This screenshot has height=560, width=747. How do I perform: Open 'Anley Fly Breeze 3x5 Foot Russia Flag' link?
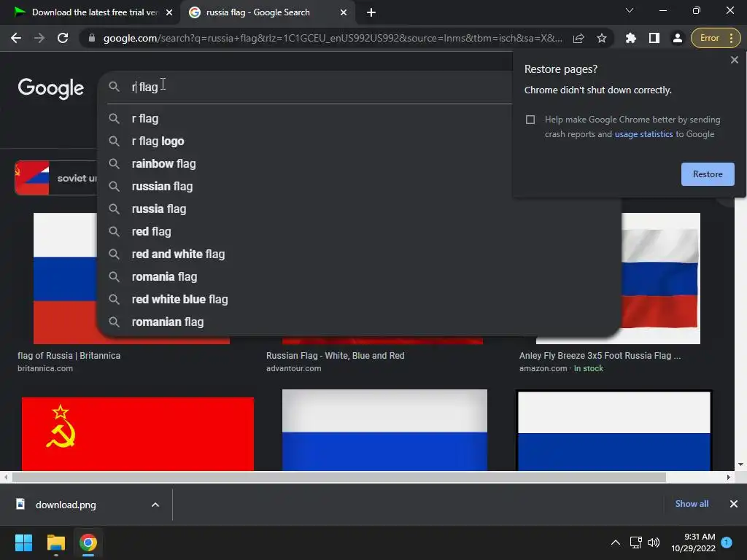point(600,356)
